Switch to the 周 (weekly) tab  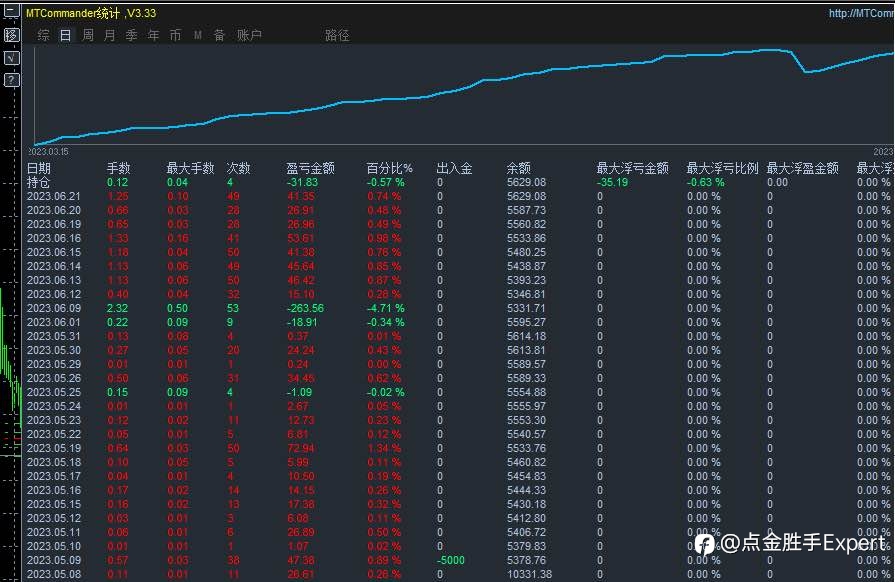87,35
